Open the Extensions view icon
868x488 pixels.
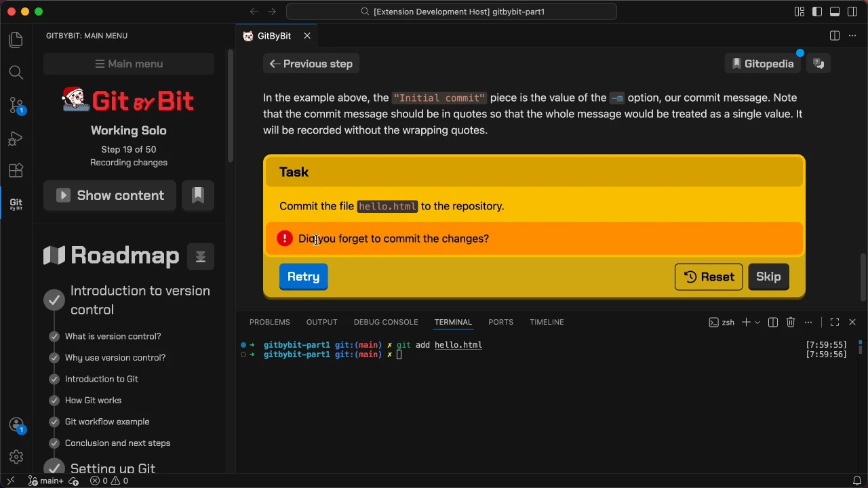[16, 170]
